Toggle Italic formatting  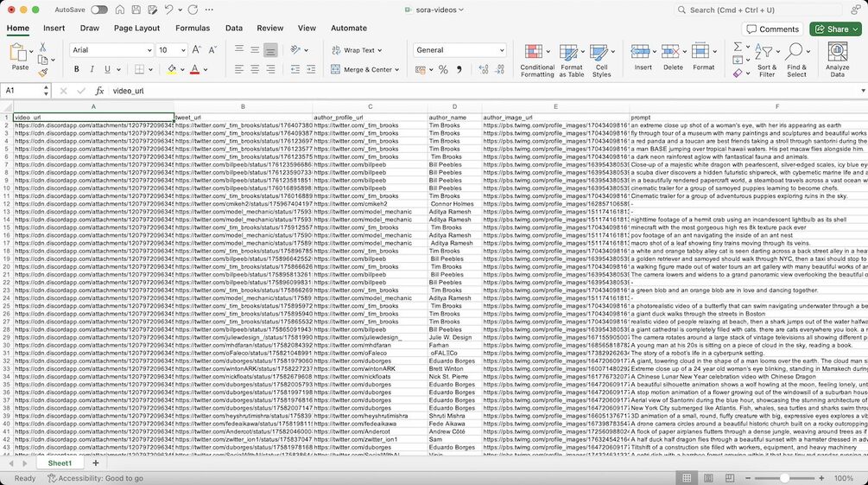point(92,69)
